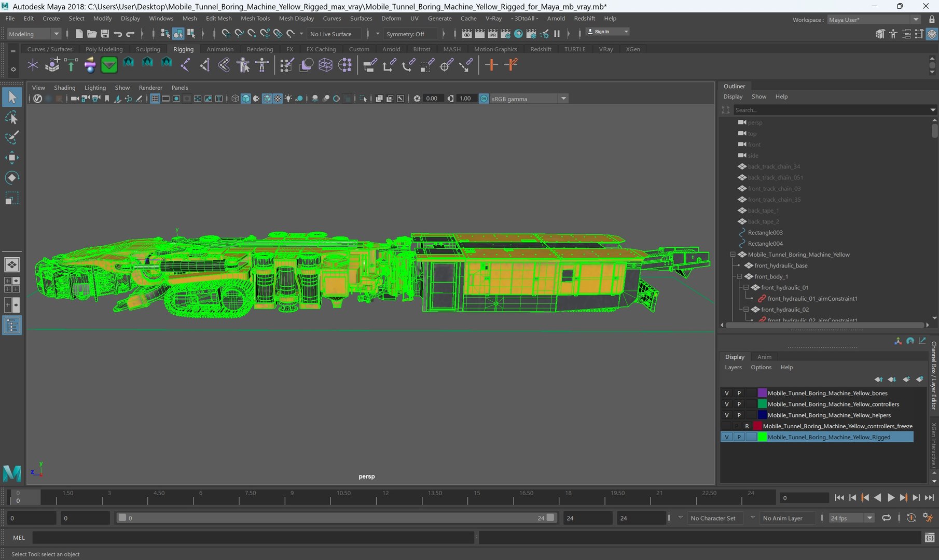This screenshot has width=939, height=560.
Task: Click the Select Camera viewport icon
Action: pyautogui.click(x=74, y=99)
